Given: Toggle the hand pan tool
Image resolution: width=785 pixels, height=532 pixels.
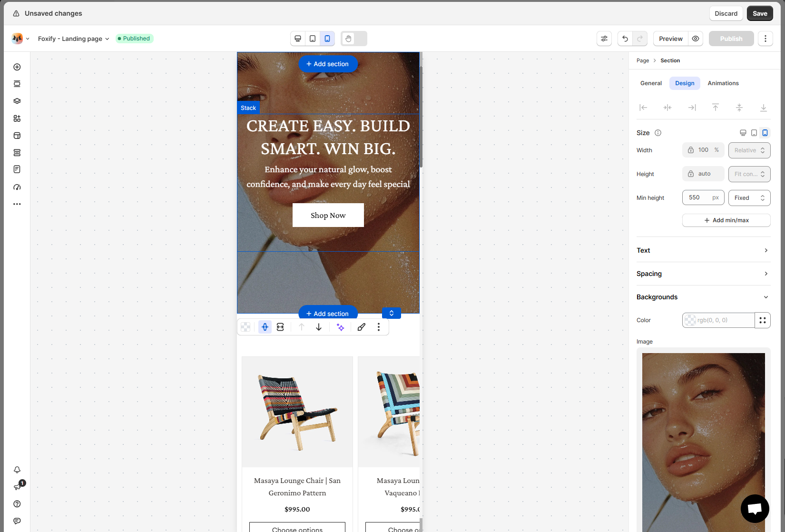Looking at the screenshot, I should pyautogui.click(x=348, y=39).
